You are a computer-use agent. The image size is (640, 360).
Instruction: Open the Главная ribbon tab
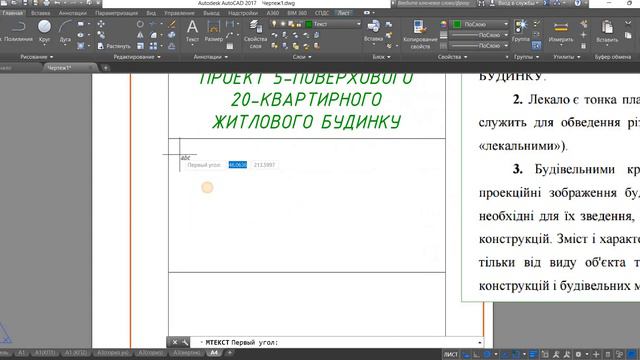[x=13, y=13]
